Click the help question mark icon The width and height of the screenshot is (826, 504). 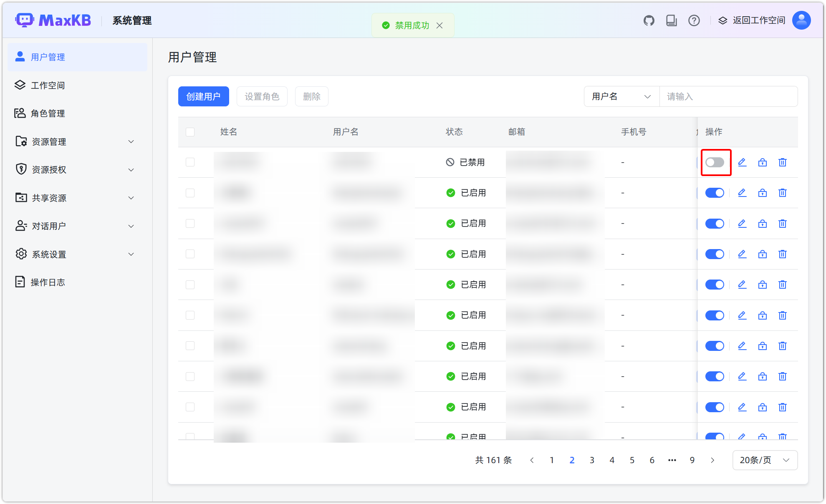(x=694, y=20)
